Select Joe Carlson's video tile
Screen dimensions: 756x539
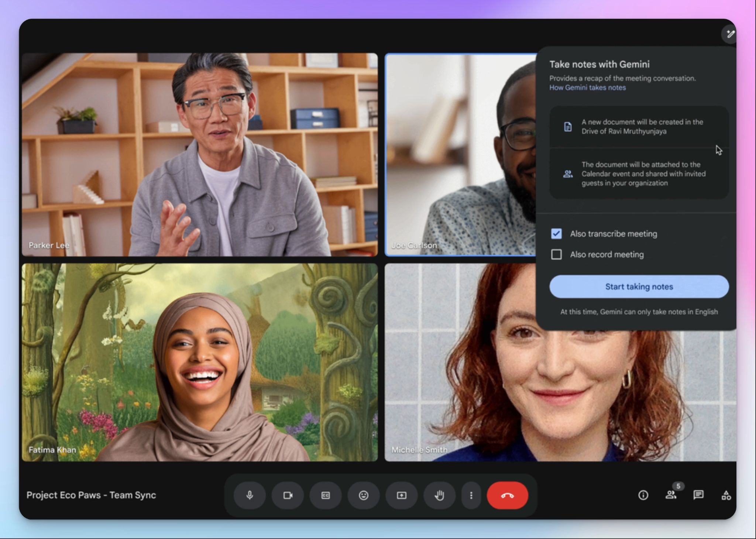click(x=460, y=155)
